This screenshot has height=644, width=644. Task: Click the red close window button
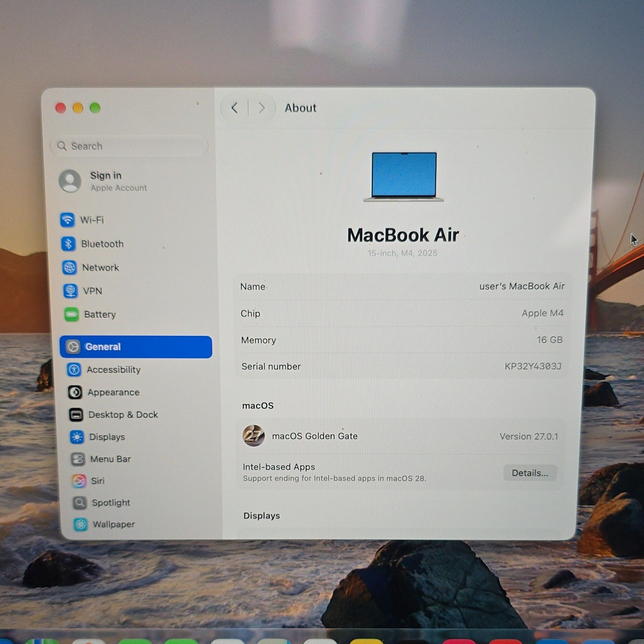[61, 108]
